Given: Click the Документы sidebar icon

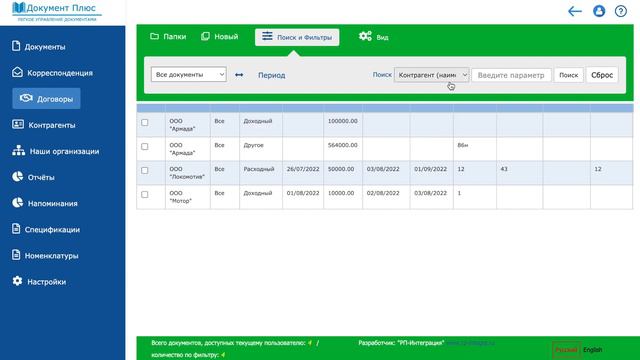Looking at the screenshot, I should [x=16, y=46].
